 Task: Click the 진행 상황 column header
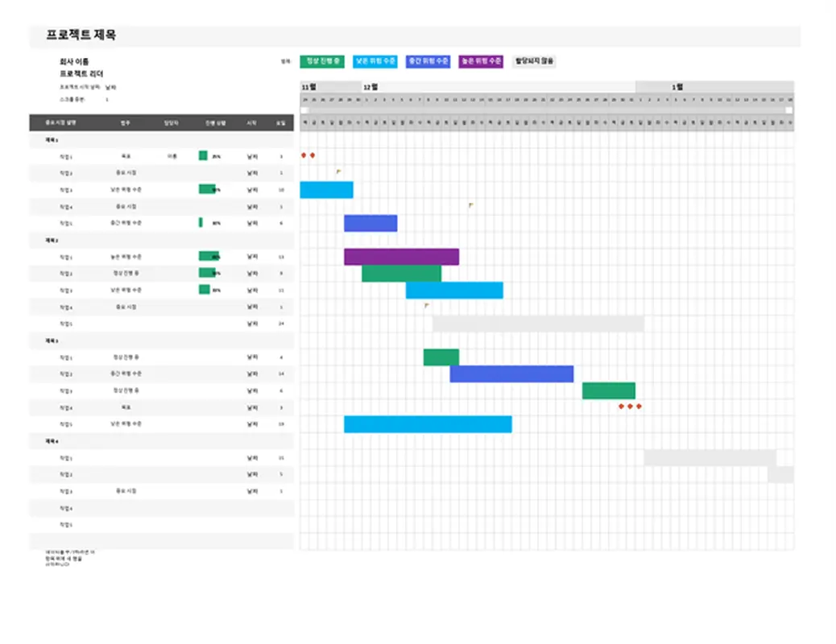click(x=215, y=122)
